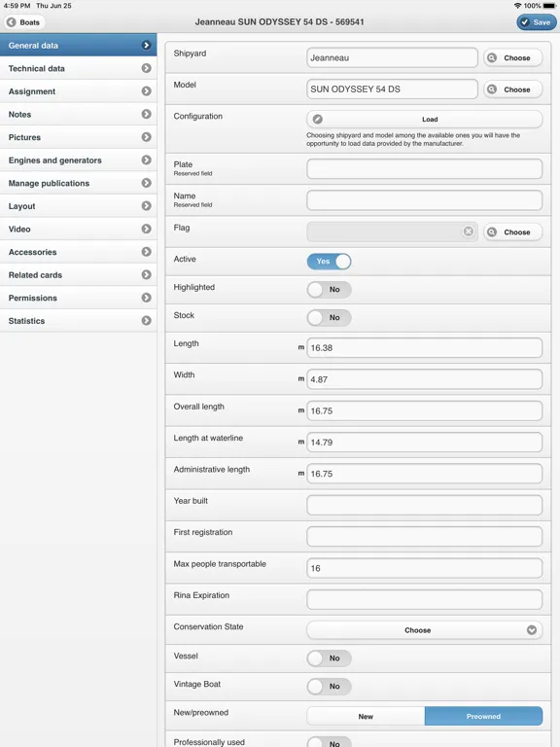Enable the Highlighted switch

pos(329,289)
